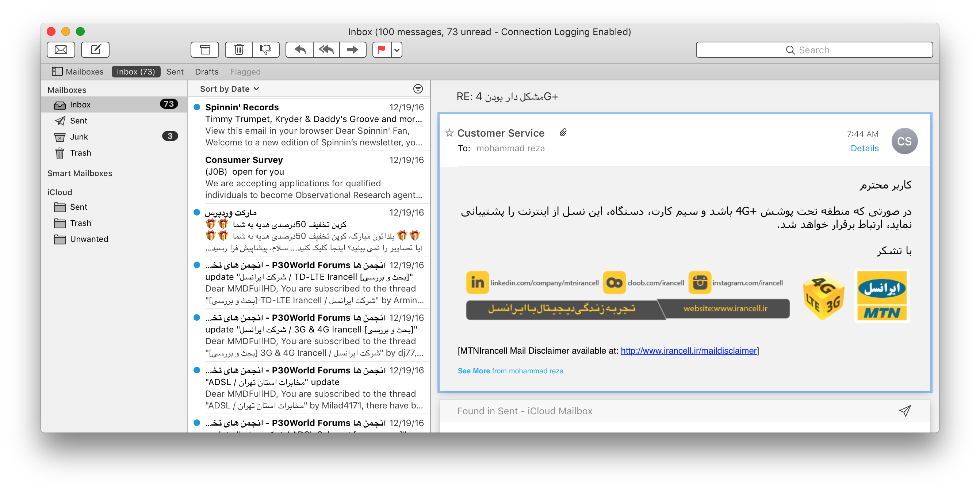Click Irancell MTN logo
The height and width of the screenshot is (491, 980).
click(x=882, y=296)
